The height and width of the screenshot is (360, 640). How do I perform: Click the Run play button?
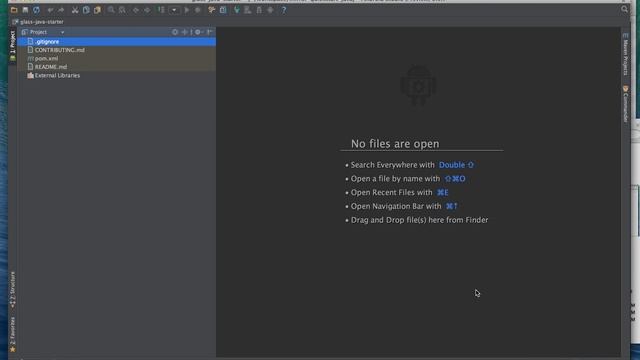coord(187,10)
